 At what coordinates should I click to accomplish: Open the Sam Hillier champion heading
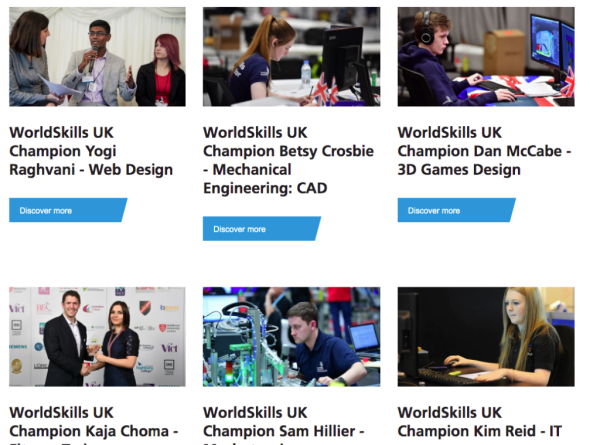tap(284, 425)
